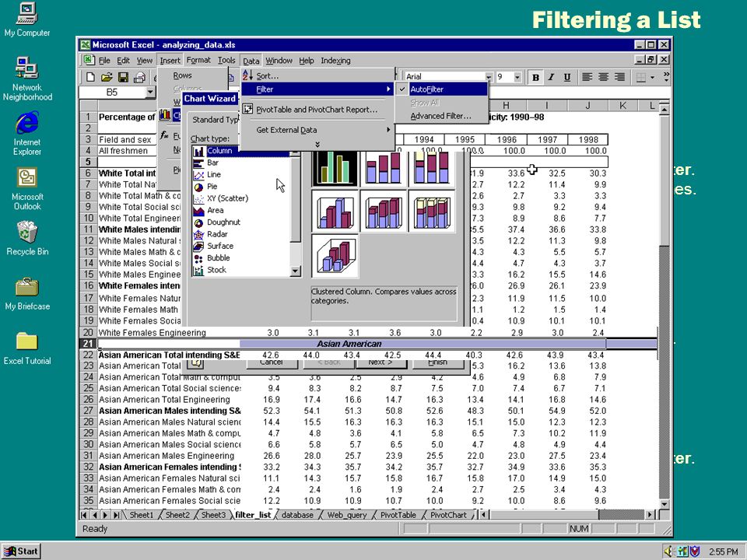
Task: Toggle the checked AutoFilter option
Action: 441,89
